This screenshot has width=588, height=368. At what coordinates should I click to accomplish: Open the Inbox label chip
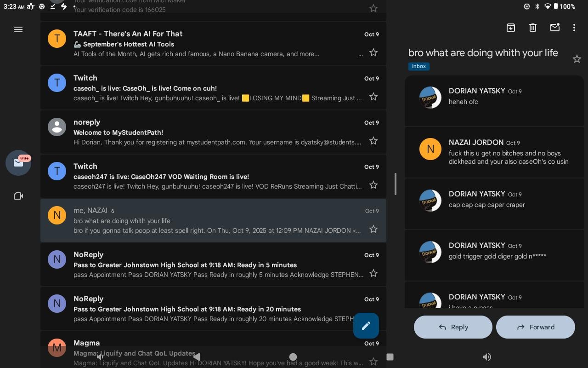tap(419, 66)
